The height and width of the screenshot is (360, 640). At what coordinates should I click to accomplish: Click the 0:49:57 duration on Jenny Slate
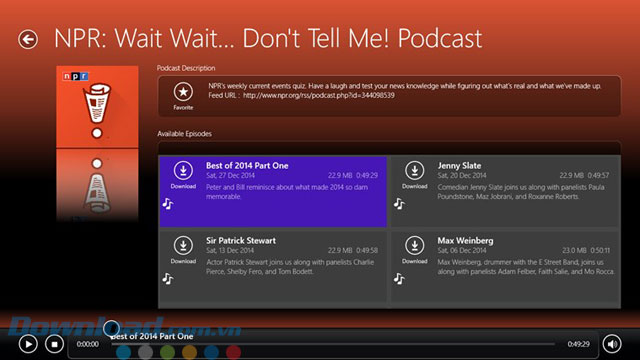point(598,176)
